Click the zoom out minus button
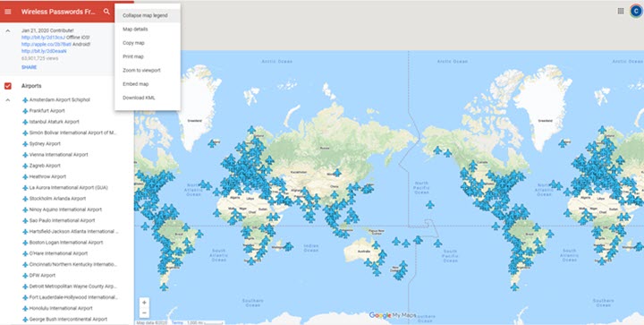Screen dimensions: 644x325 pos(144,313)
